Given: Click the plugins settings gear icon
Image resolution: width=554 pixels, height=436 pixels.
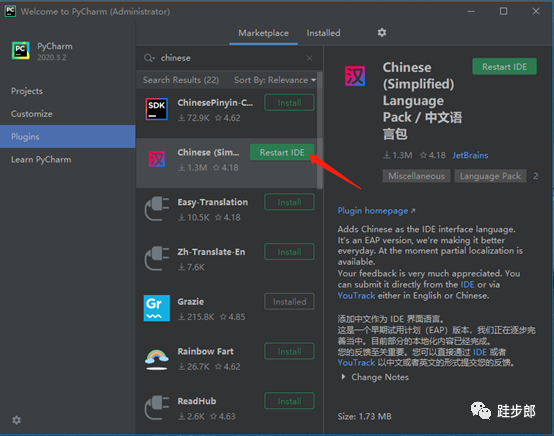Looking at the screenshot, I should pyautogui.click(x=382, y=33).
